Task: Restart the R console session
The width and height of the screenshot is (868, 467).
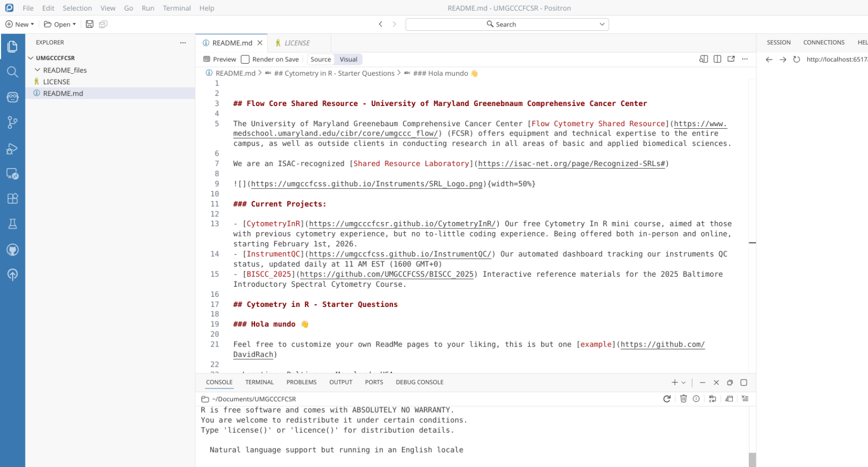Action: 667,399
